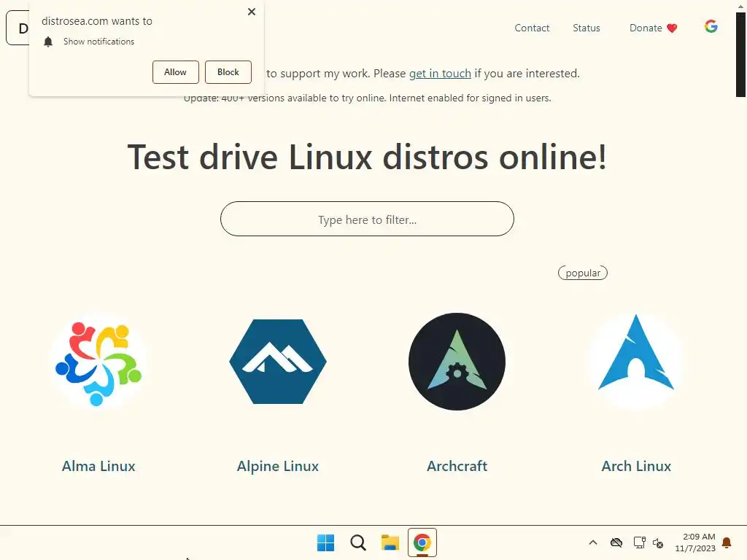Open the Archcraft logo
Image resolution: width=747 pixels, height=560 pixels.
[457, 362]
